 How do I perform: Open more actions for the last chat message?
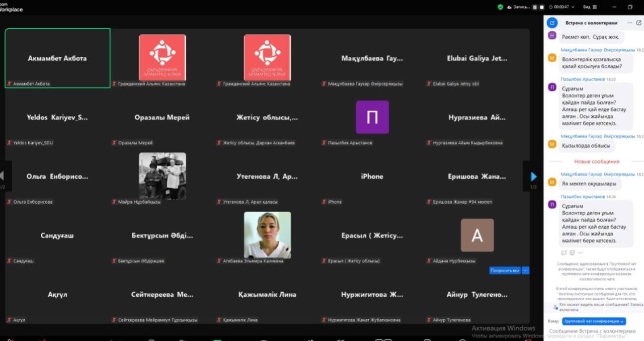[581, 253]
